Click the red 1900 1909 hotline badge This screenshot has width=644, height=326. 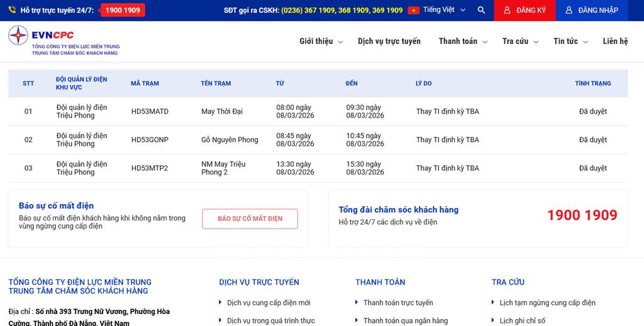click(x=123, y=10)
